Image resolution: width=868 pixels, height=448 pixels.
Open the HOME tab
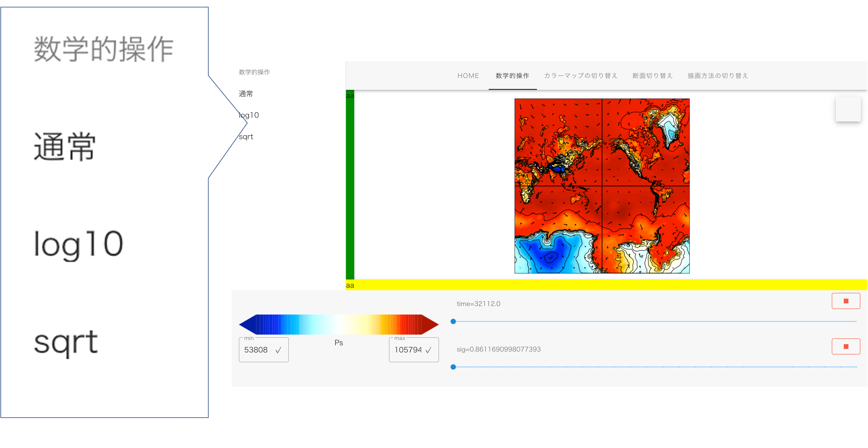pyautogui.click(x=468, y=76)
